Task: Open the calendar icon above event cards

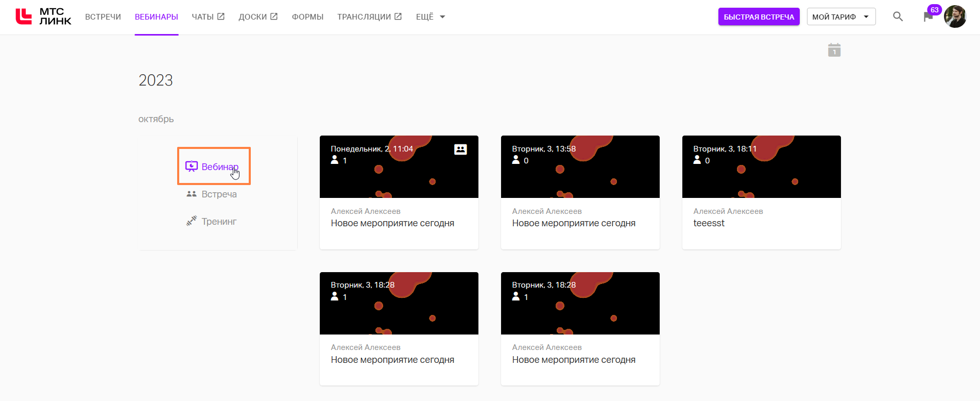Action: [x=834, y=50]
